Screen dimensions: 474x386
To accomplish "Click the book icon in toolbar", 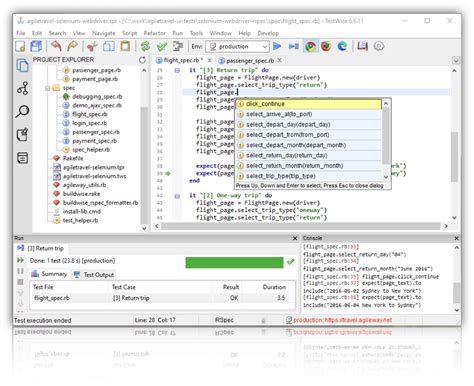I will (x=362, y=46).
